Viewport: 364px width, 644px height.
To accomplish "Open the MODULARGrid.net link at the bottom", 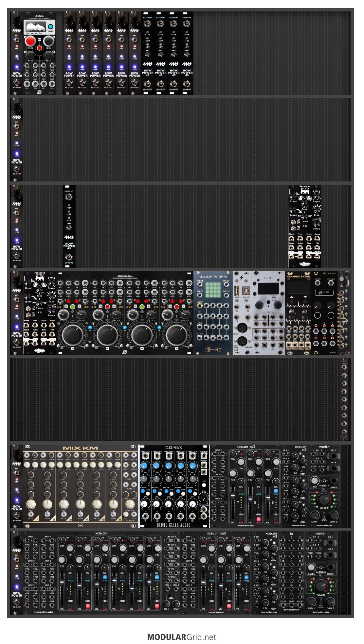I will [182, 637].
